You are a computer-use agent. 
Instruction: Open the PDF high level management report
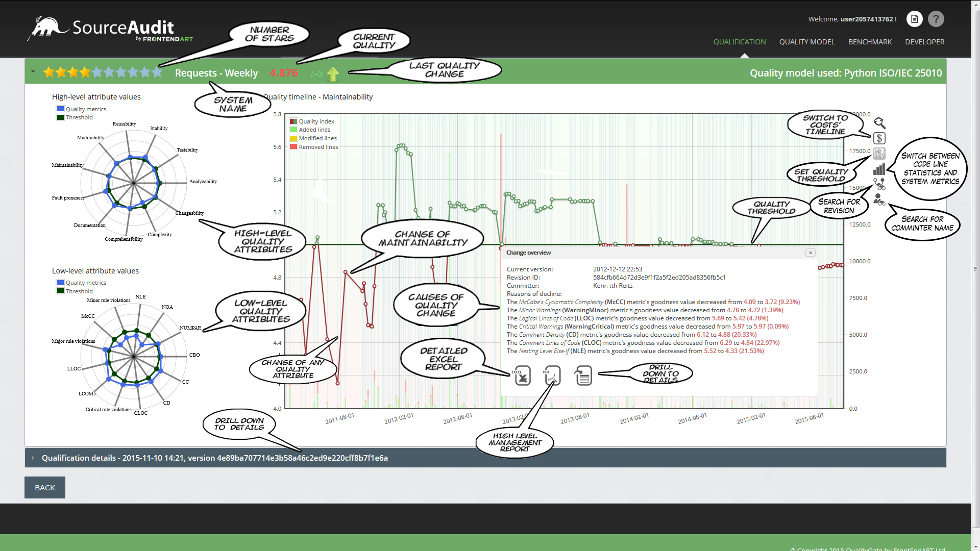[x=552, y=376]
